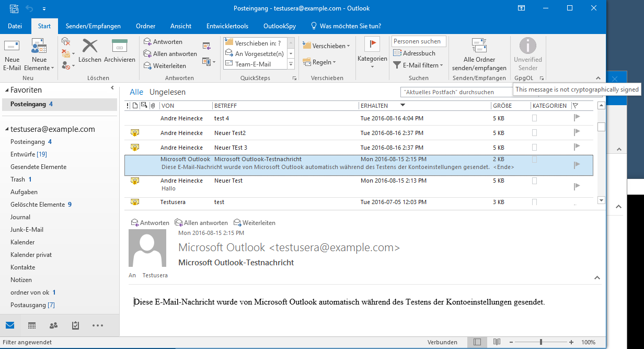Open the Kategorien dropdown
This screenshot has height=349, width=644.
coord(372,53)
